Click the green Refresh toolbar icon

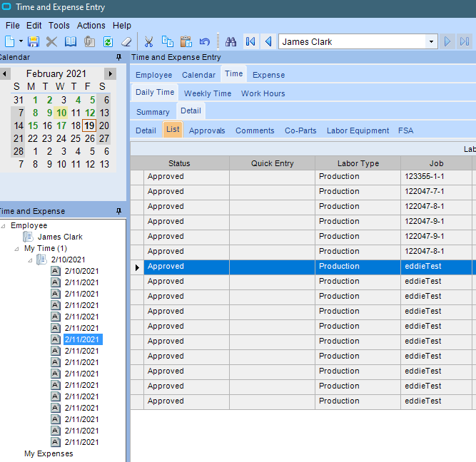(x=108, y=42)
